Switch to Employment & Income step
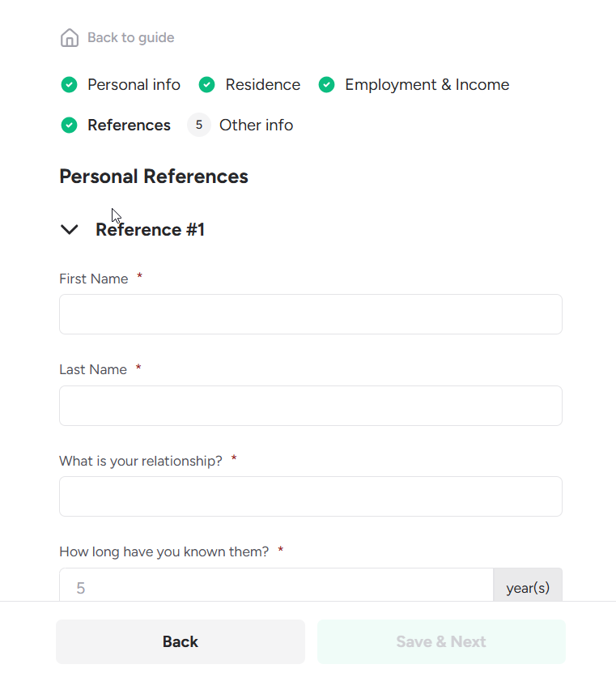This screenshot has height=677, width=616. 427,84
